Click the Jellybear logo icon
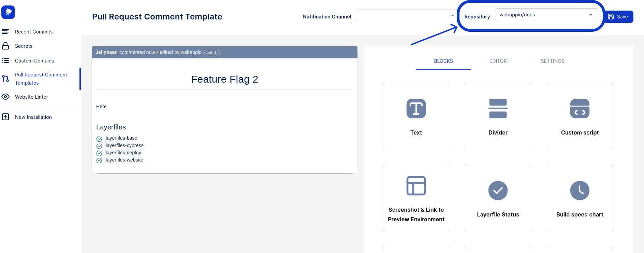The image size is (644, 253). tap(8, 12)
